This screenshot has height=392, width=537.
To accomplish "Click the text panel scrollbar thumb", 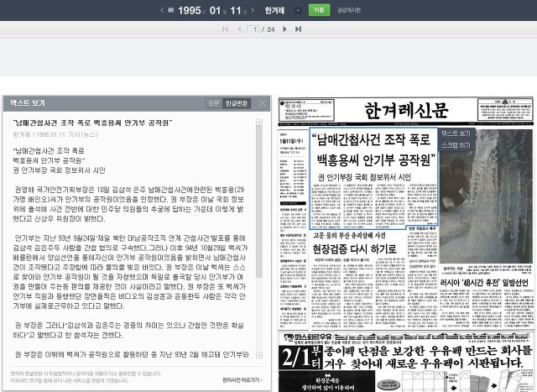I will pyautogui.click(x=259, y=202).
